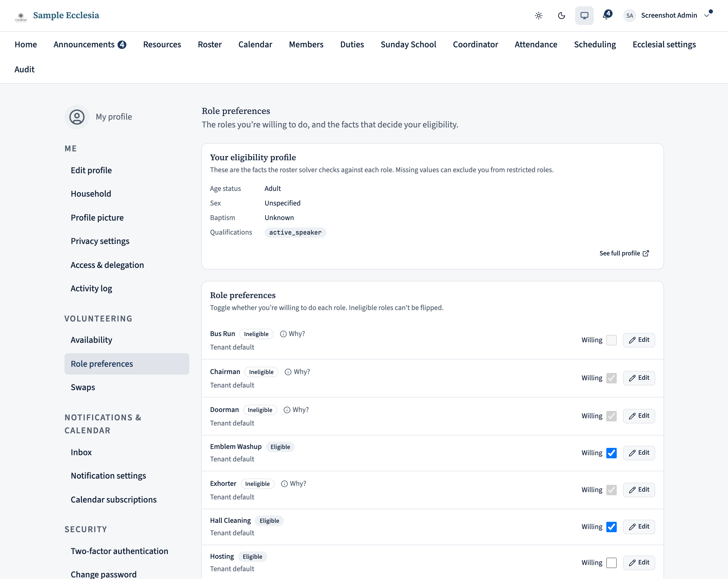Image resolution: width=728 pixels, height=579 pixels.
Task: Click Why? info icon for Doorman
Action: [287, 410]
